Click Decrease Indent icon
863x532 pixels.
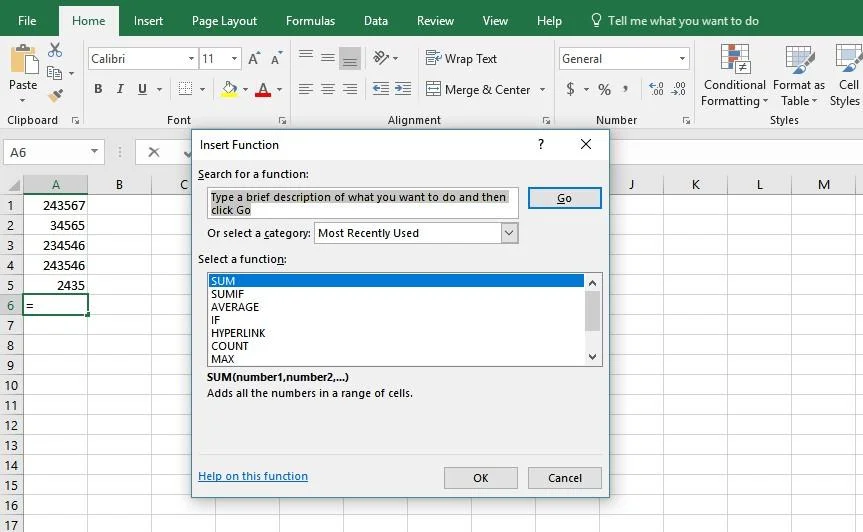(x=381, y=89)
